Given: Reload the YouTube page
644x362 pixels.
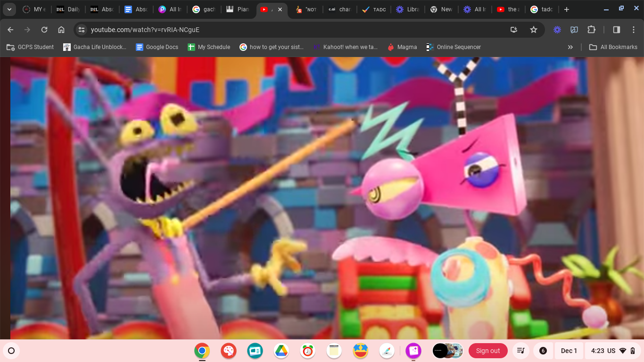Looking at the screenshot, I should click(44, 30).
